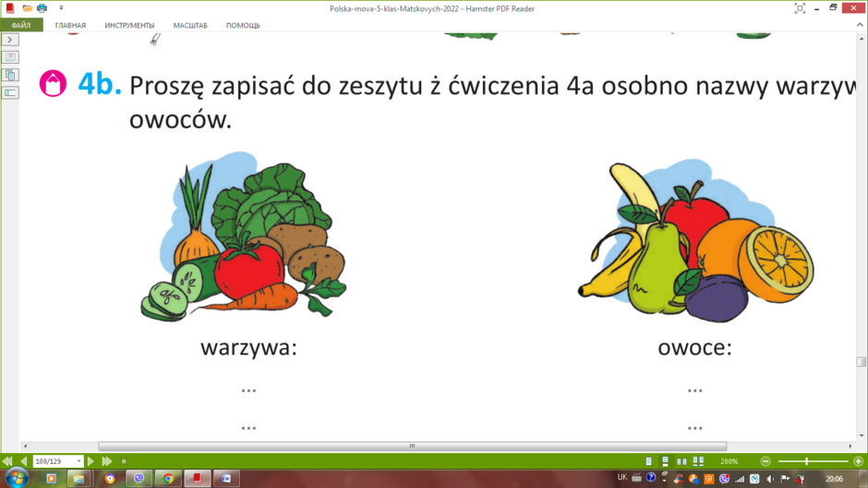The image size is (868, 488).
Task: Open the third sidebar panel icon
Action: tap(10, 92)
